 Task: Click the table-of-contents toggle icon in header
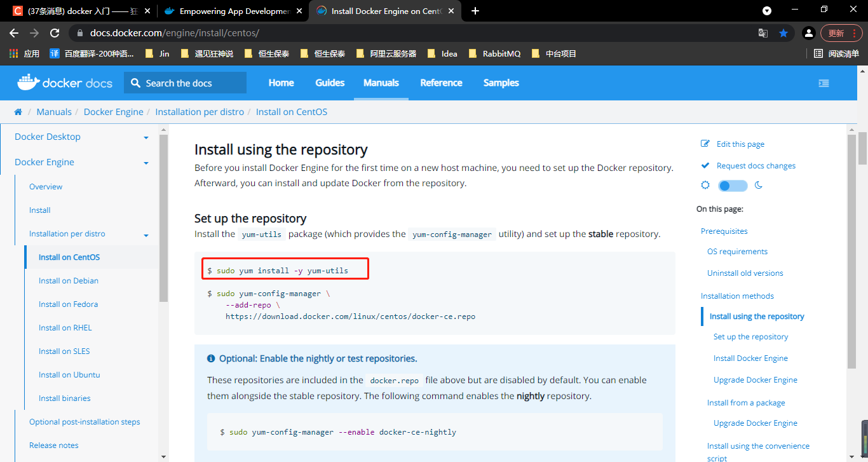[824, 83]
